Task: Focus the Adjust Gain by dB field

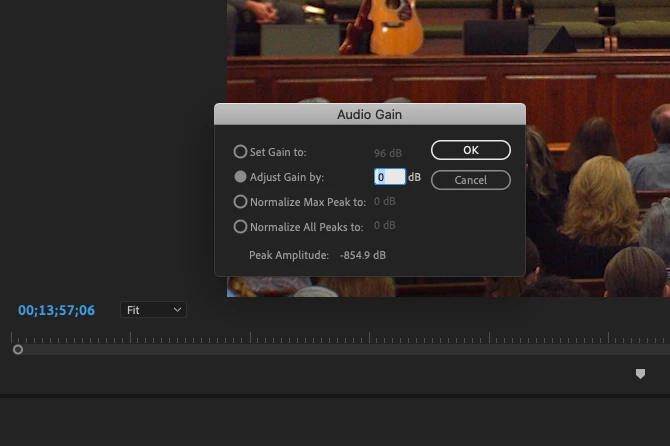Action: tap(390, 176)
